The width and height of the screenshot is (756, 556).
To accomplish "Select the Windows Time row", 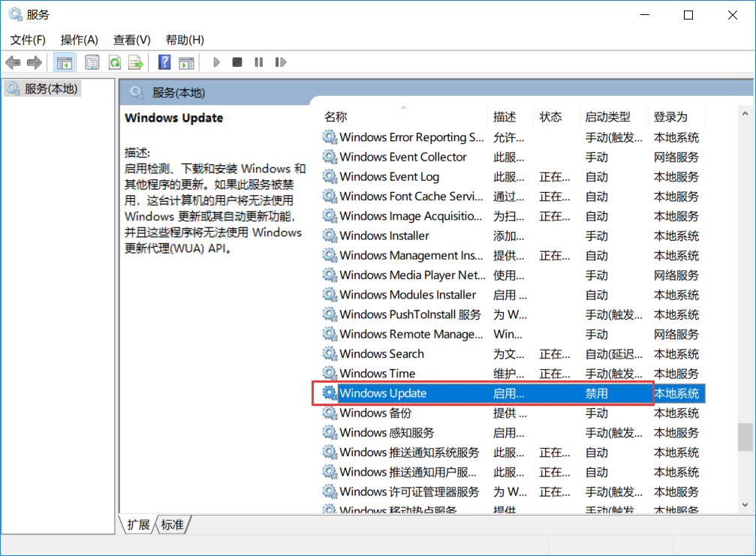I will click(513, 374).
